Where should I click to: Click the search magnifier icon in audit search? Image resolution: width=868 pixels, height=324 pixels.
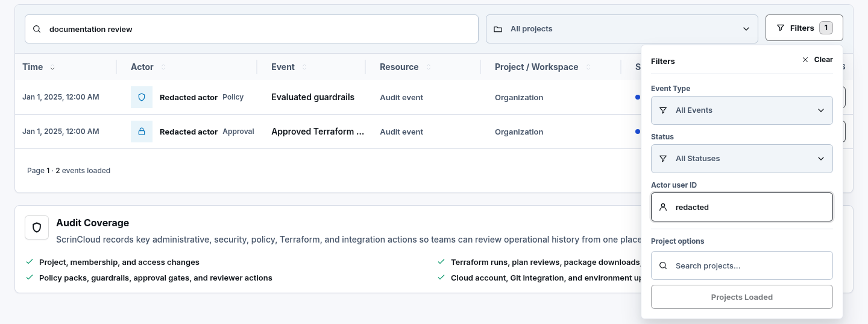point(37,29)
